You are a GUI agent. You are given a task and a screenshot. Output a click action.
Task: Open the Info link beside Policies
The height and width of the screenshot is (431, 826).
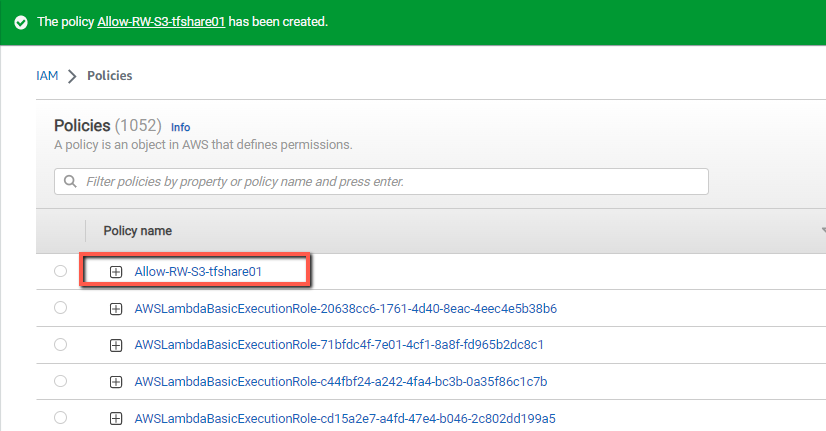point(180,127)
